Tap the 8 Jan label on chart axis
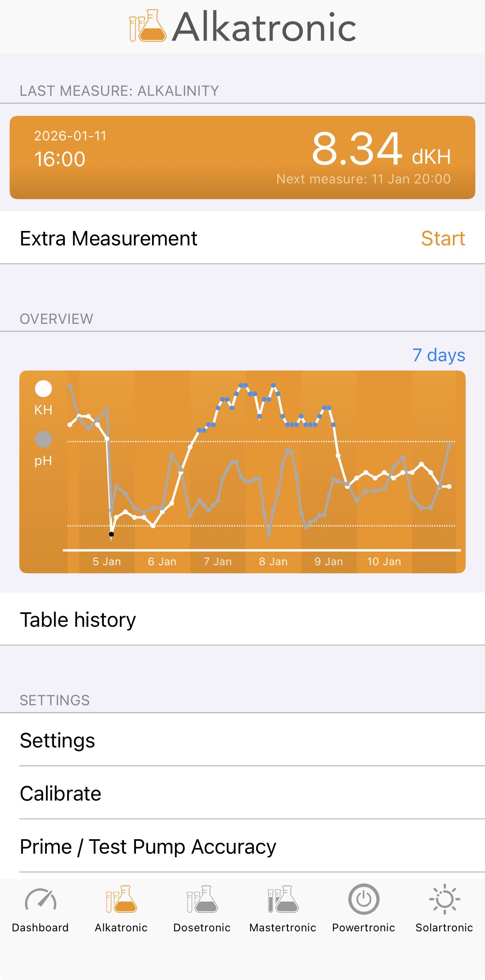 pyautogui.click(x=273, y=562)
